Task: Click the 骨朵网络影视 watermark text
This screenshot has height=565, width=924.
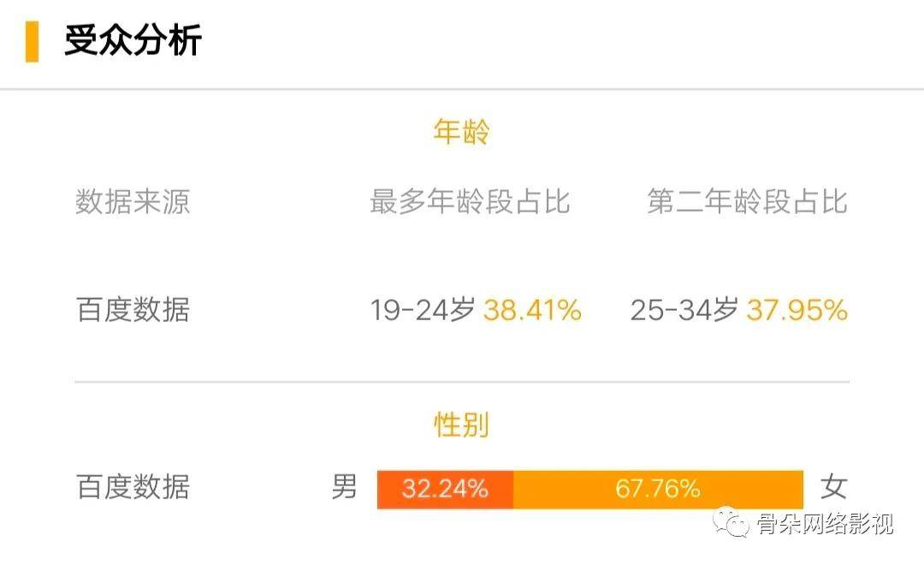Action: (x=825, y=524)
